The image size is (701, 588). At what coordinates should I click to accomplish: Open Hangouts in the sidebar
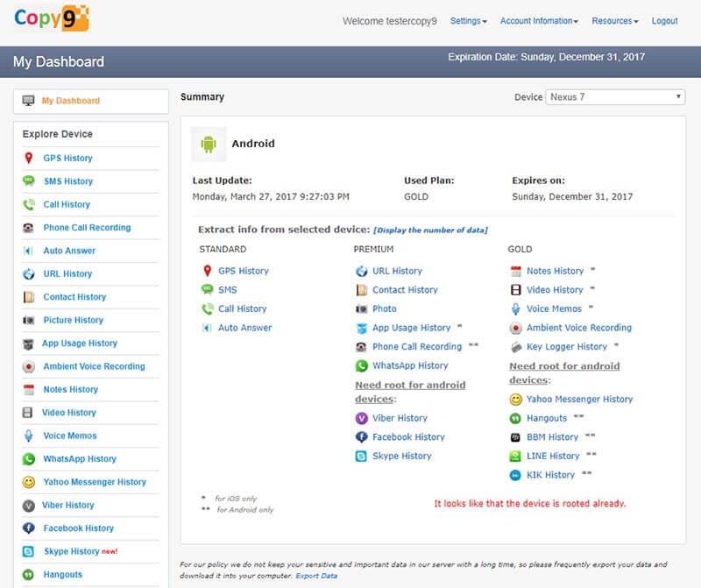(62, 574)
